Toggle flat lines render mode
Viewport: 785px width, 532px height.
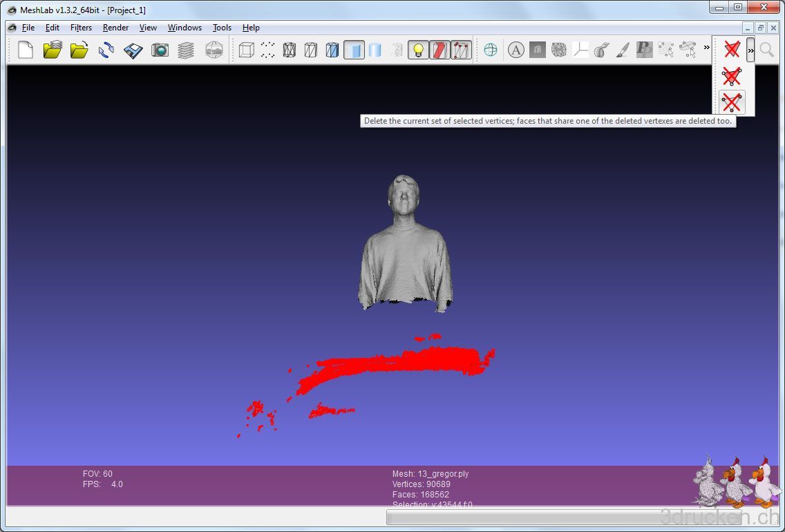click(x=332, y=50)
